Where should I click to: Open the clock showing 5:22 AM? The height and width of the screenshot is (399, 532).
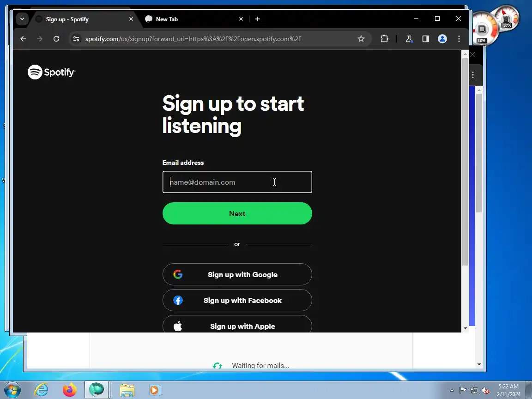click(508, 390)
